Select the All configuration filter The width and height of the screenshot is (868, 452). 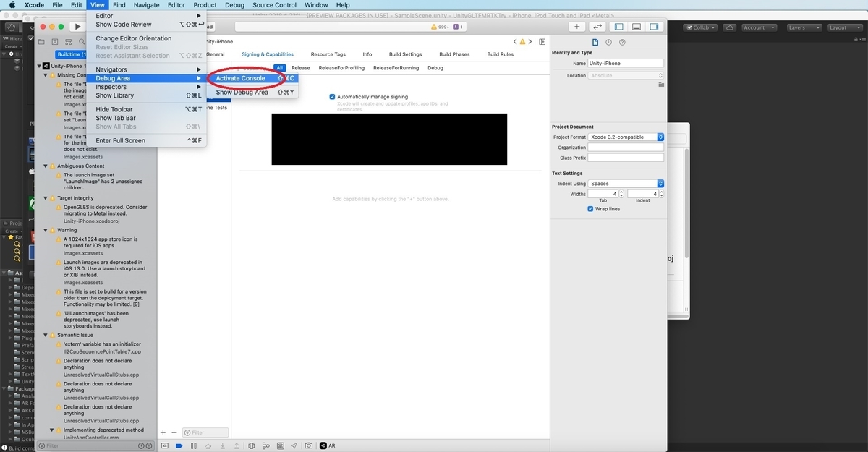pyautogui.click(x=280, y=68)
